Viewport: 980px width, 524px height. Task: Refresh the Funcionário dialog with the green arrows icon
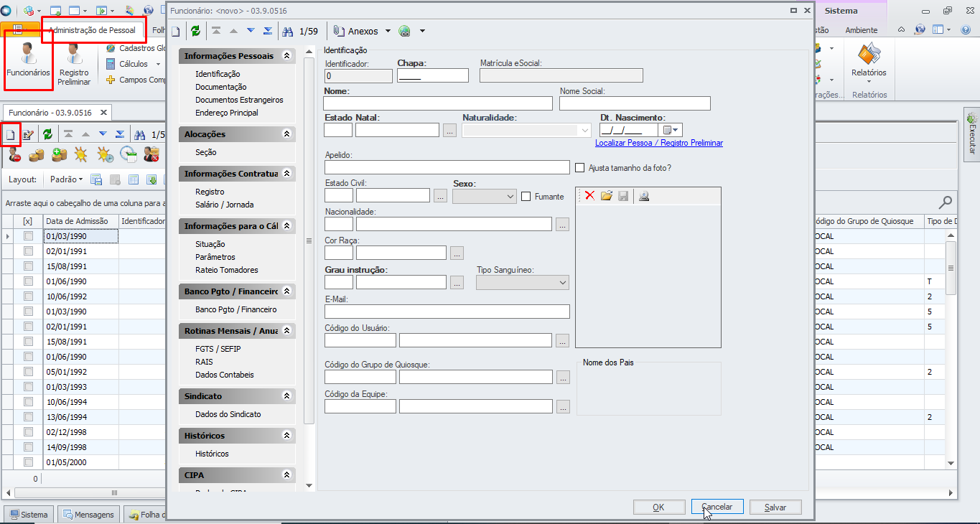pyautogui.click(x=195, y=31)
